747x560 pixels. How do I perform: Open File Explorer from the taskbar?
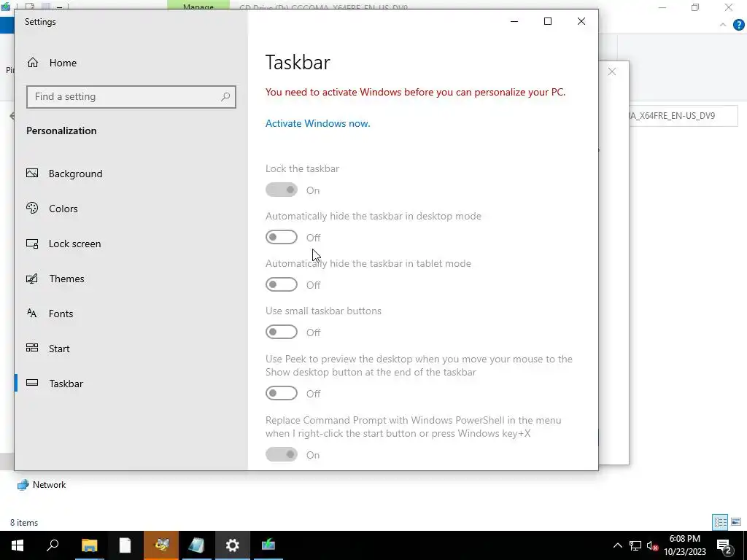click(89, 545)
